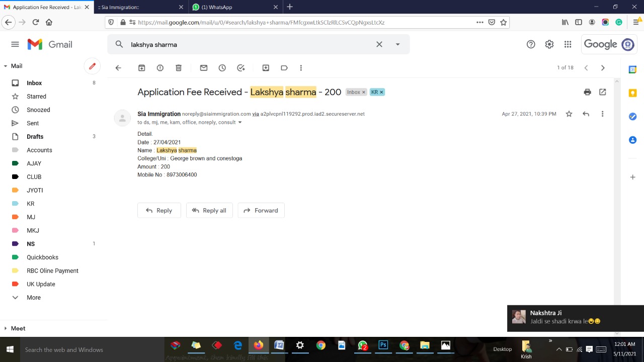Click the Firefox address bar URL
Viewport: 644px width, 362px height.
point(261,22)
